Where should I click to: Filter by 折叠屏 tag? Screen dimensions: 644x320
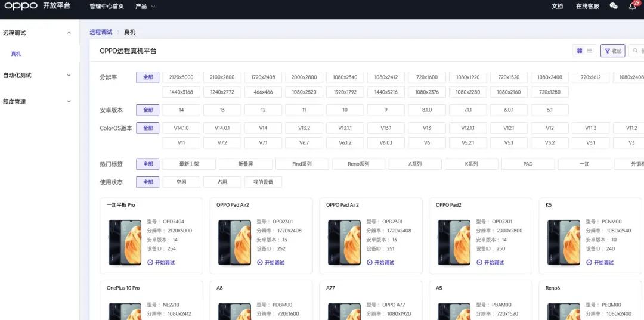(246, 164)
